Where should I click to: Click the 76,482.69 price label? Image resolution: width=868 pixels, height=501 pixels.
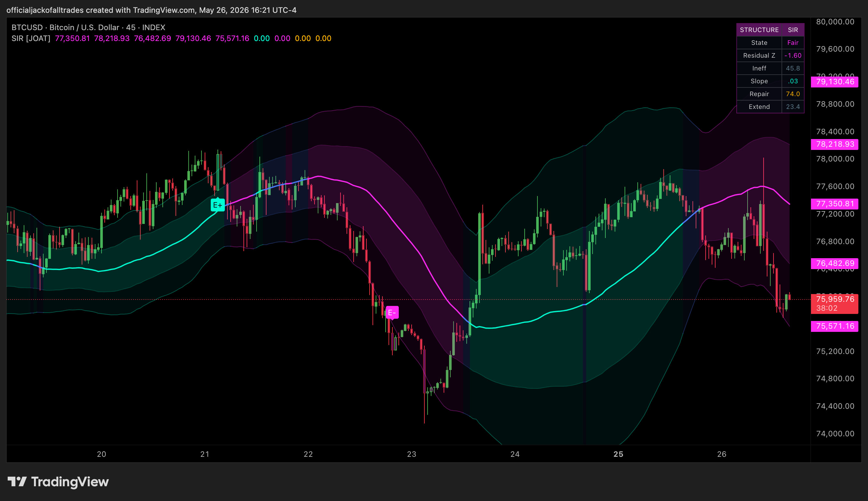(x=835, y=263)
